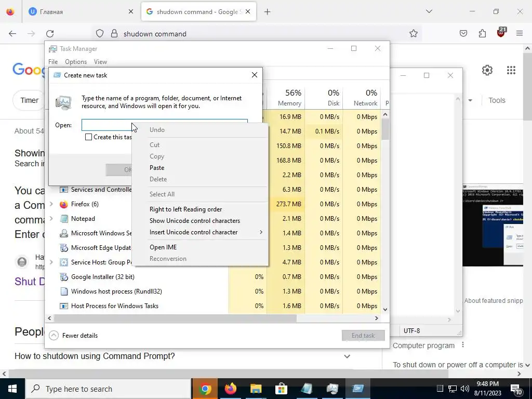This screenshot has height=399, width=532.
Task: Expand the Notepad process row
Action: pos(51,219)
